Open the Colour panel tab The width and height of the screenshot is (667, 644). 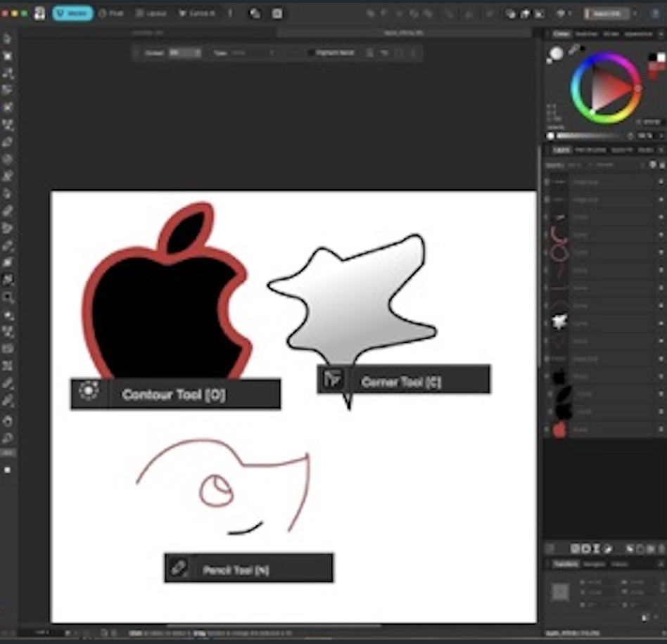point(561,34)
